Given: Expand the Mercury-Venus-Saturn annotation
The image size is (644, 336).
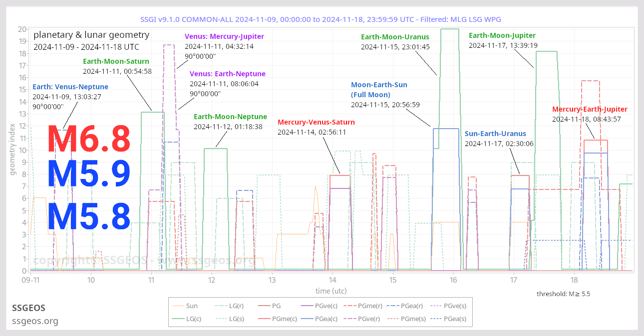Looking at the screenshot, I should click(x=317, y=122).
